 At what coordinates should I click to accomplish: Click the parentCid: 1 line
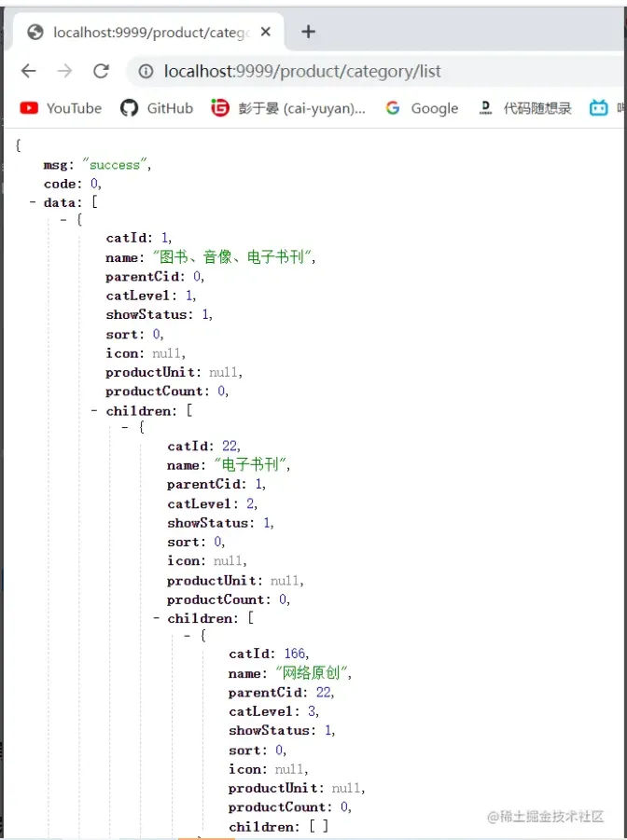[x=216, y=484]
